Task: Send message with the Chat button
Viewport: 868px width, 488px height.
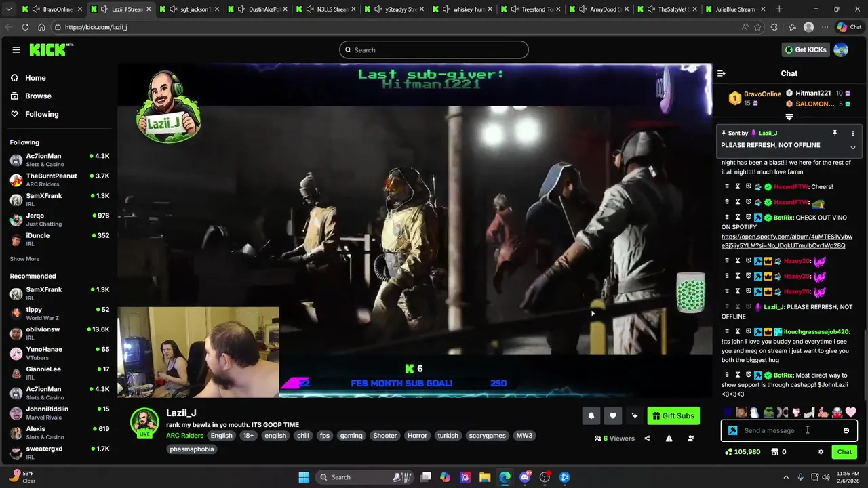Action: click(844, 452)
